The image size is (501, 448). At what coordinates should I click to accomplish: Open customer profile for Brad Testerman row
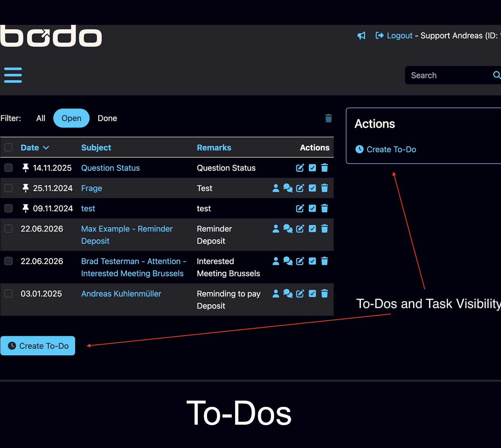pos(276,261)
